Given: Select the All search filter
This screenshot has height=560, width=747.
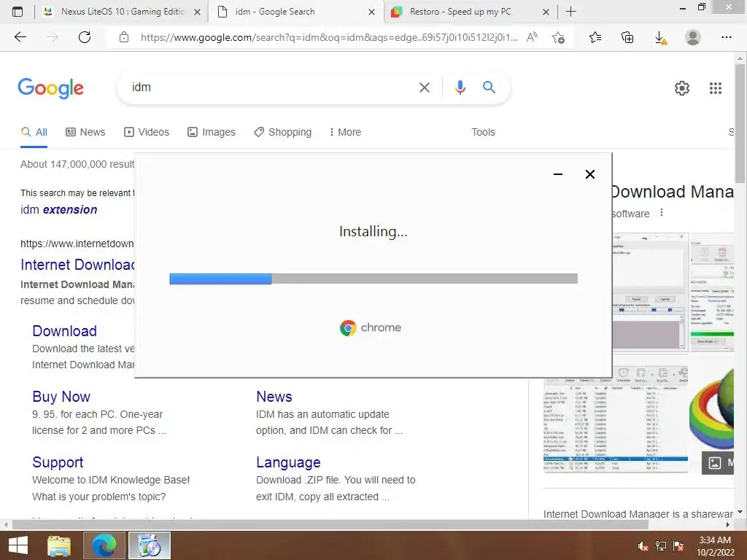Looking at the screenshot, I should point(34,132).
